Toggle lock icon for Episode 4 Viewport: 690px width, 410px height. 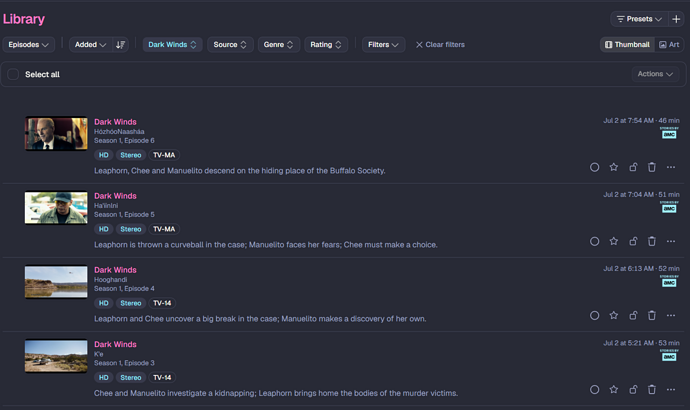[633, 315]
